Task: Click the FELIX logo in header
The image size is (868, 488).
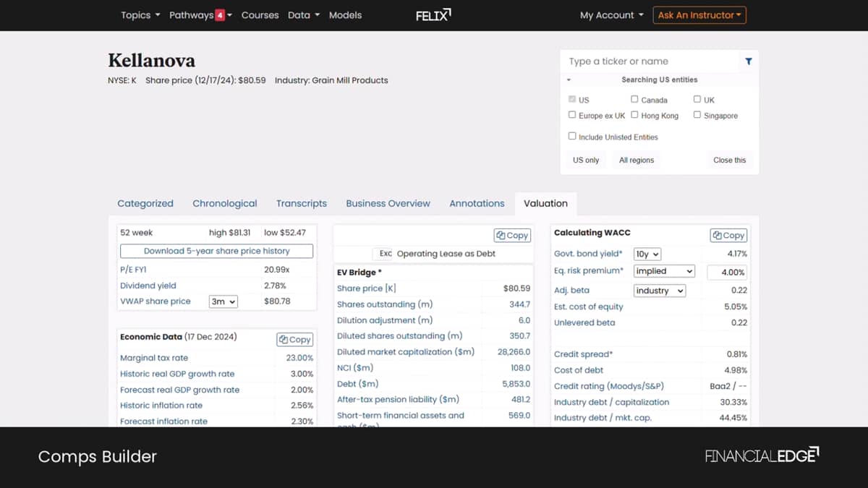Action: click(x=433, y=14)
